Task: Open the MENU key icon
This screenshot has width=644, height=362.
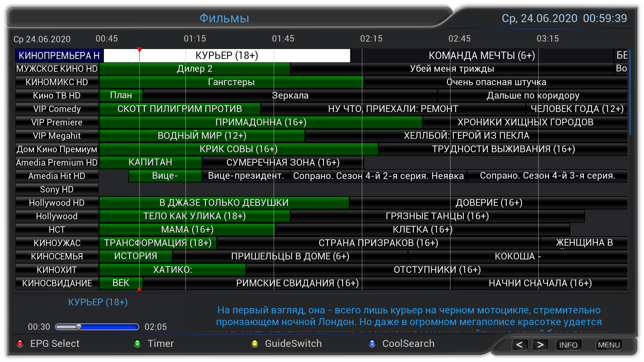Action: 608,345
